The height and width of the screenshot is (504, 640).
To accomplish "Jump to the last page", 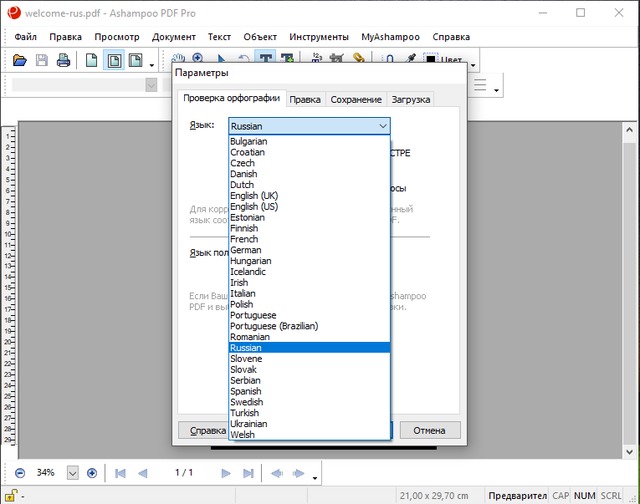I will (248, 472).
